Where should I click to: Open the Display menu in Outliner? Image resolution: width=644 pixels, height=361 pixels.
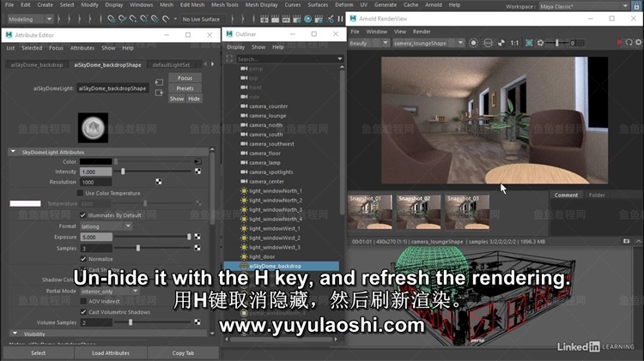236,47
